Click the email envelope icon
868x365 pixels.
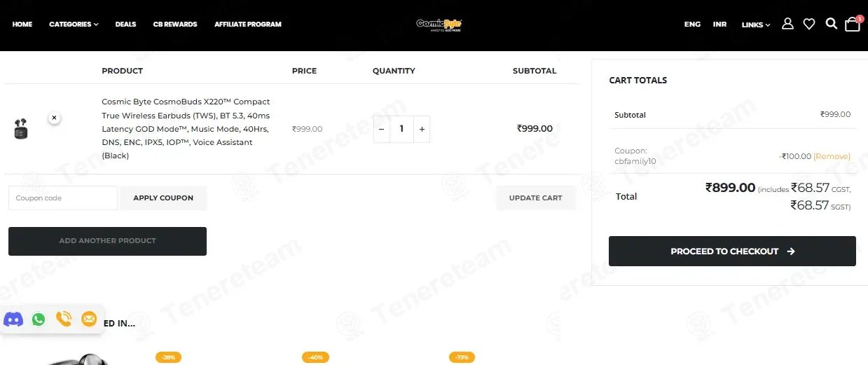[x=89, y=319]
